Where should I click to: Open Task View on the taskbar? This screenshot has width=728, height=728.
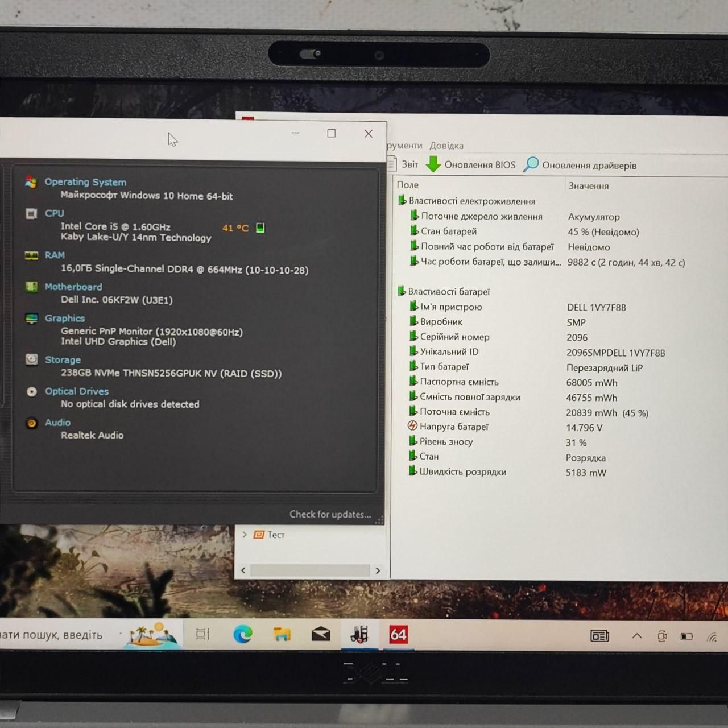(203, 634)
